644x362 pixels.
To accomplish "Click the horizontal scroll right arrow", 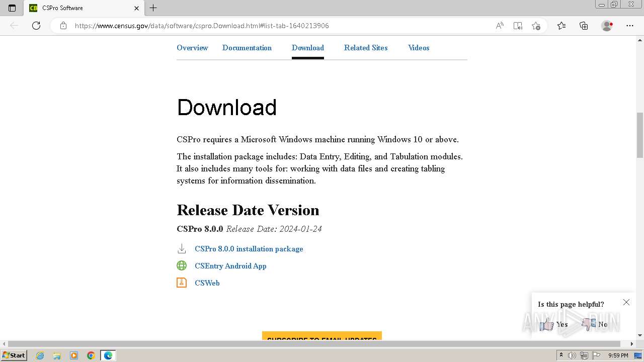I will click(632, 344).
